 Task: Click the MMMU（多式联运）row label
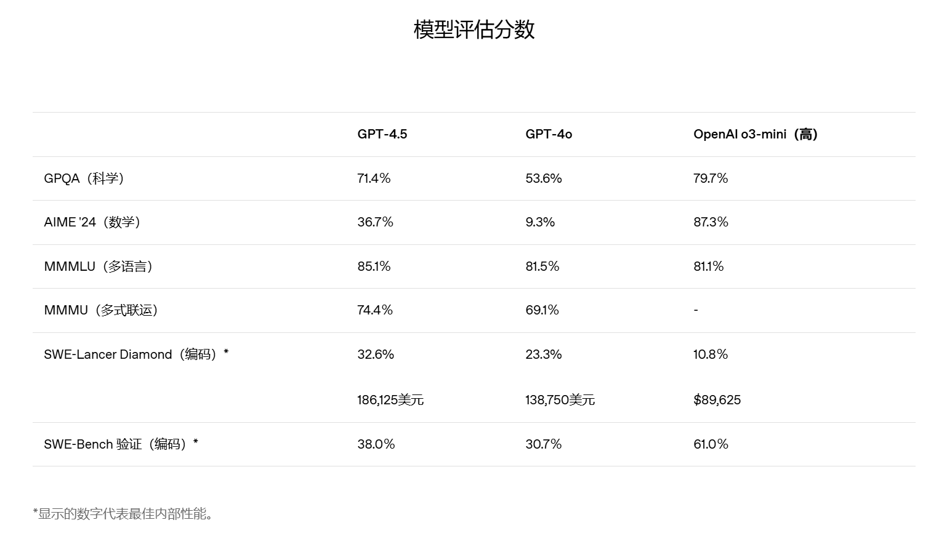101,310
